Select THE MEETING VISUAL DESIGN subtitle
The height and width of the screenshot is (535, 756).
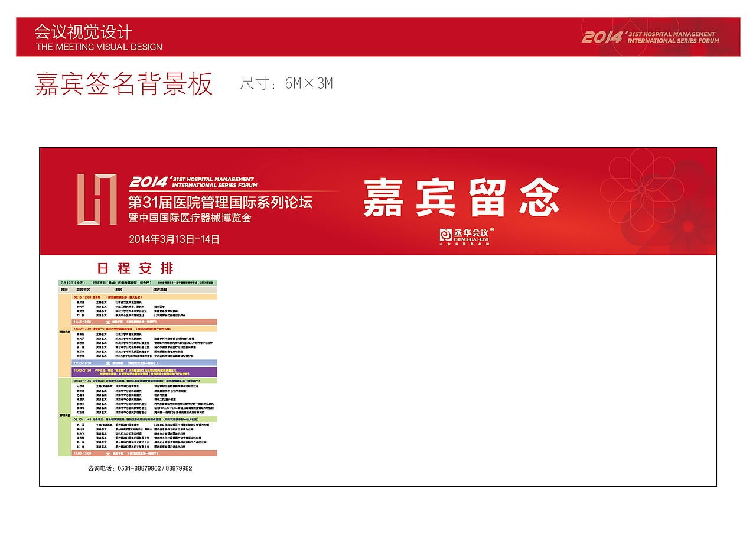[x=99, y=47]
